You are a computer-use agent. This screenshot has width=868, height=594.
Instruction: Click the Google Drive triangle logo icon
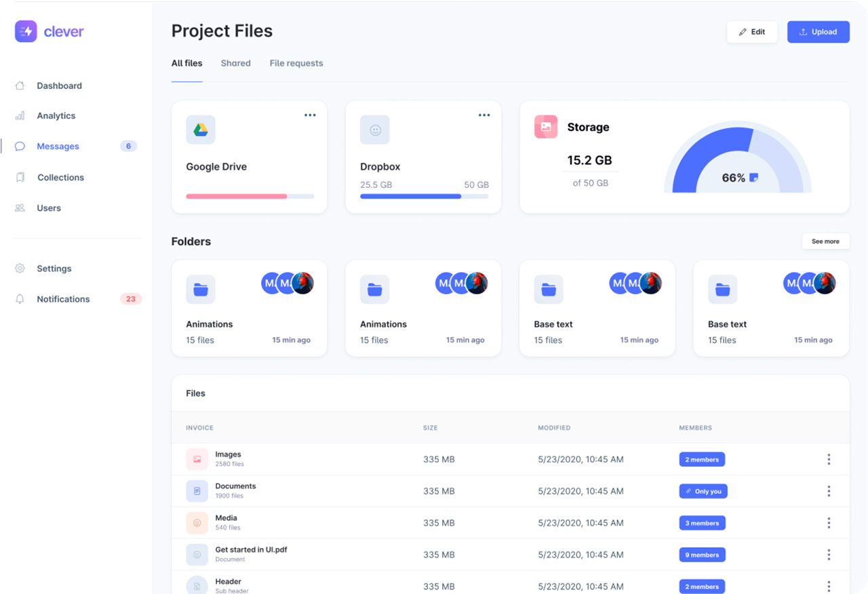[x=201, y=130]
